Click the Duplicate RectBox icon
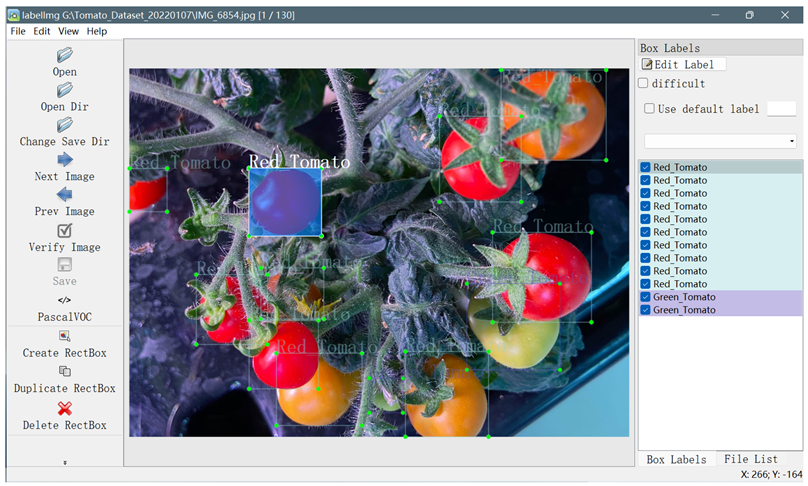Image resolution: width=808 pixels, height=486 pixels. point(65,371)
